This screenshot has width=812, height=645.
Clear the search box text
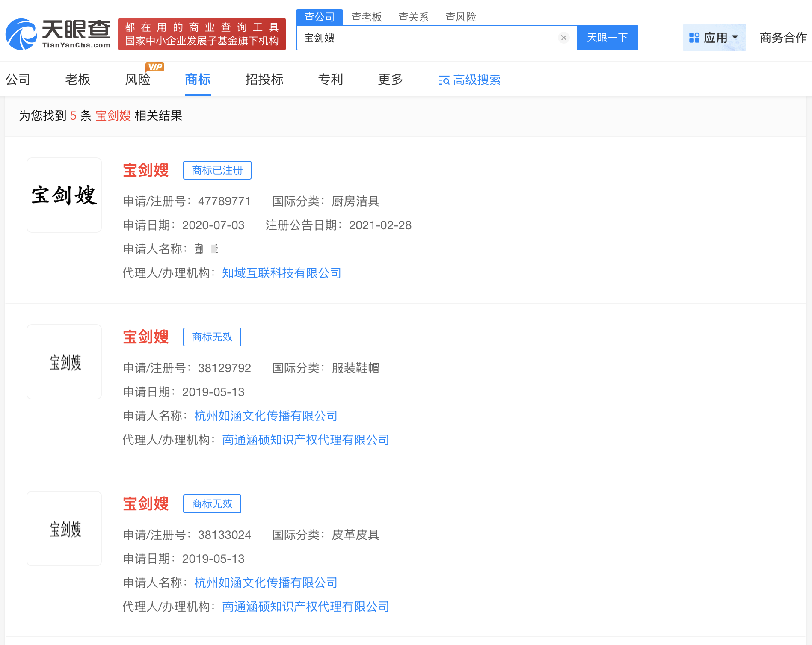tap(564, 38)
